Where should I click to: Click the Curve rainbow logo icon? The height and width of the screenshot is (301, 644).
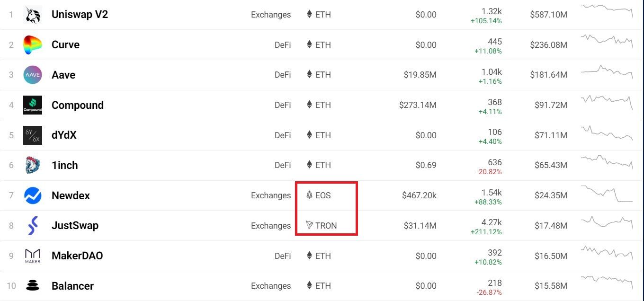pyautogui.click(x=33, y=45)
